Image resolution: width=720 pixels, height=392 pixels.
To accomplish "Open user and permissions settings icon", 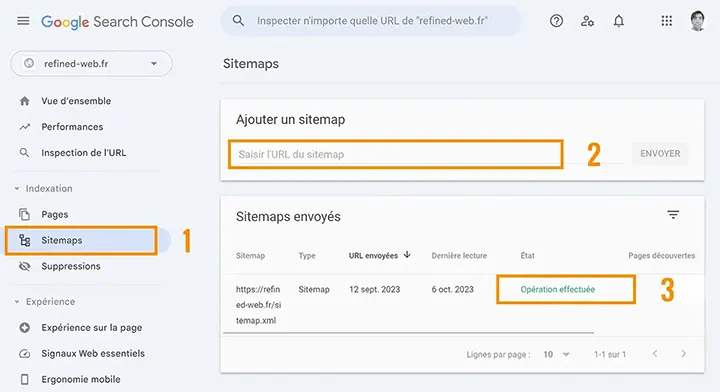I will coord(587,21).
